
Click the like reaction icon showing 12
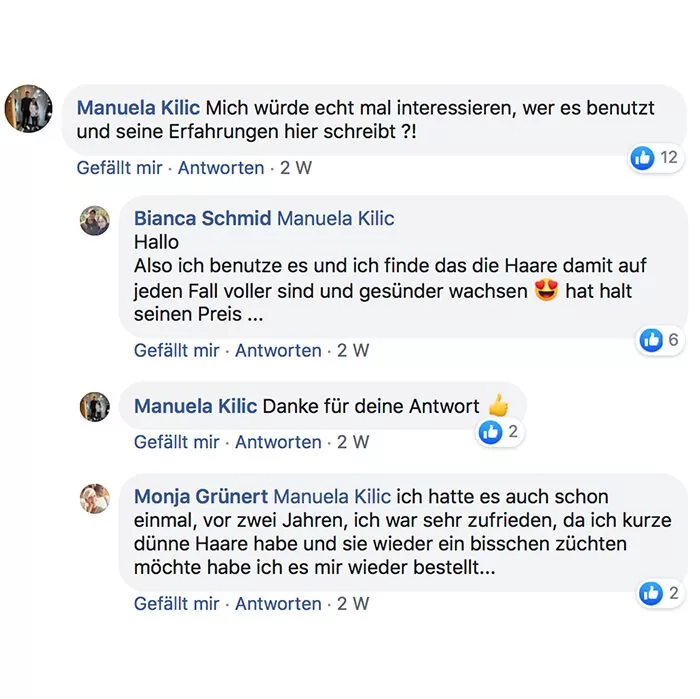(x=642, y=157)
